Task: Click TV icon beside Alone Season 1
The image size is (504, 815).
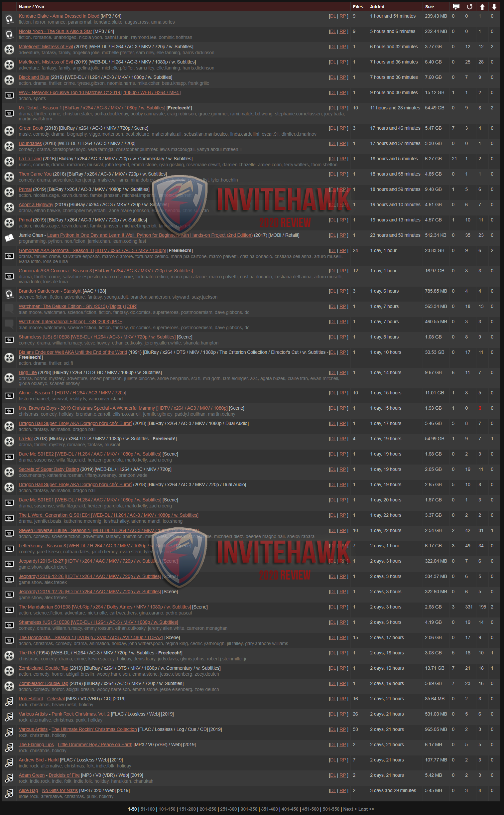Action: click(x=9, y=396)
